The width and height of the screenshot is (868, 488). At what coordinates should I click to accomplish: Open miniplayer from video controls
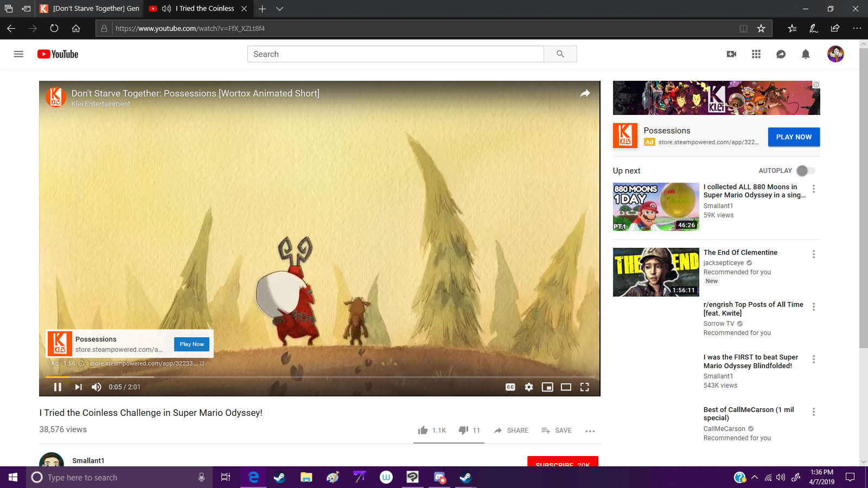tap(547, 387)
